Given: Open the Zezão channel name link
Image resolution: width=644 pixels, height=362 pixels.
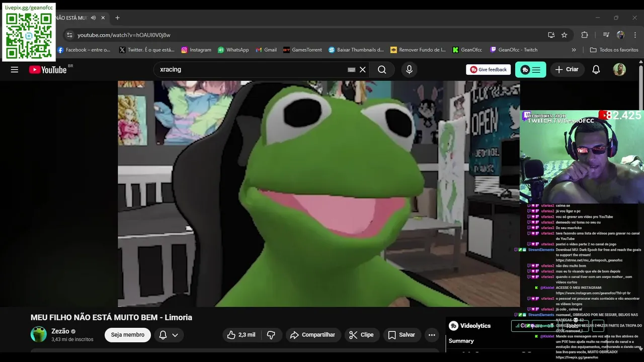Looking at the screenshot, I should coord(60,331).
